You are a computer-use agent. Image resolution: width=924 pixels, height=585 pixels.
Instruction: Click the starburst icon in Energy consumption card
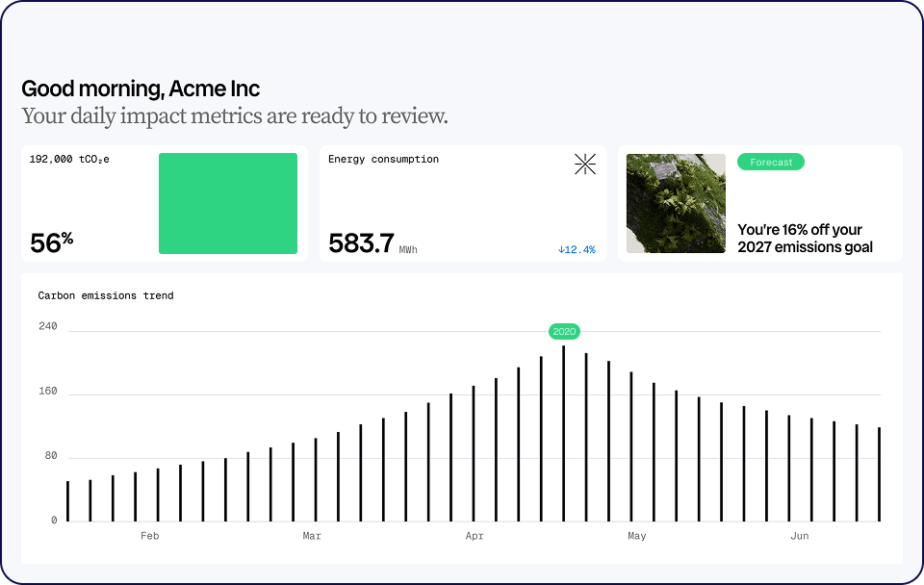[x=585, y=165]
